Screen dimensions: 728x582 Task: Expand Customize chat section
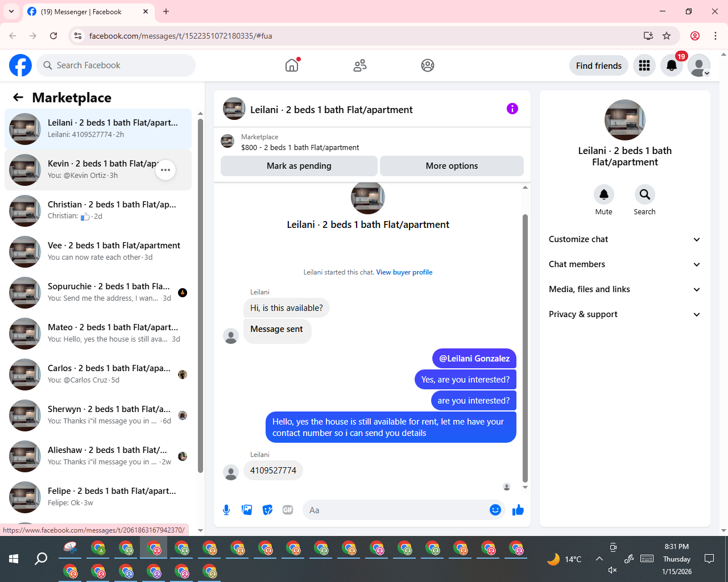click(624, 239)
